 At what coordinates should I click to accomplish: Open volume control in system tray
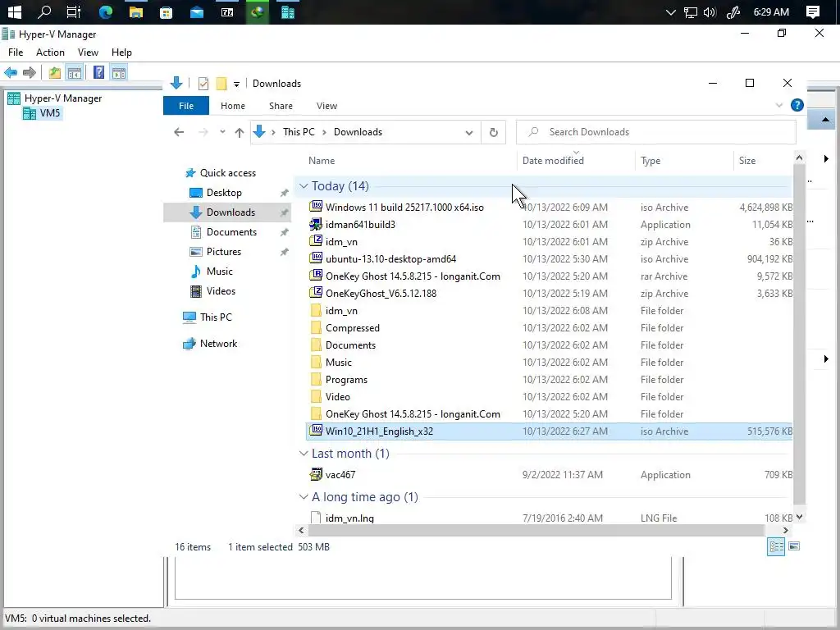(710, 11)
